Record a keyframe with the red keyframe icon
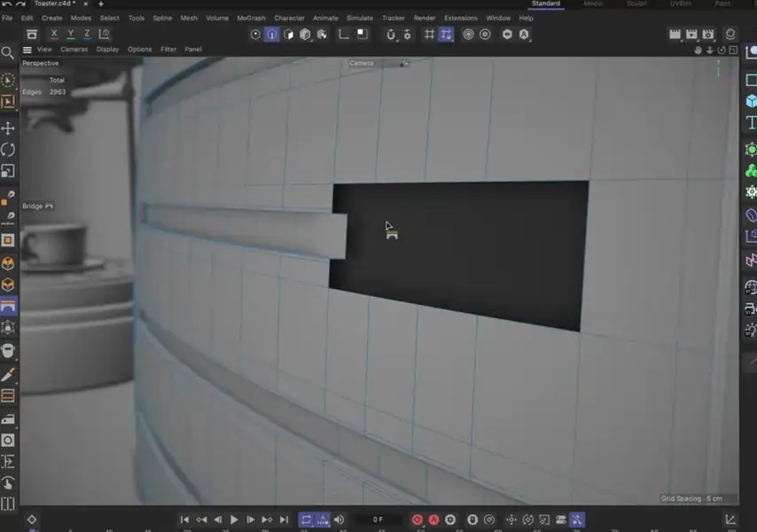Image resolution: width=757 pixels, height=532 pixels. pos(418,520)
